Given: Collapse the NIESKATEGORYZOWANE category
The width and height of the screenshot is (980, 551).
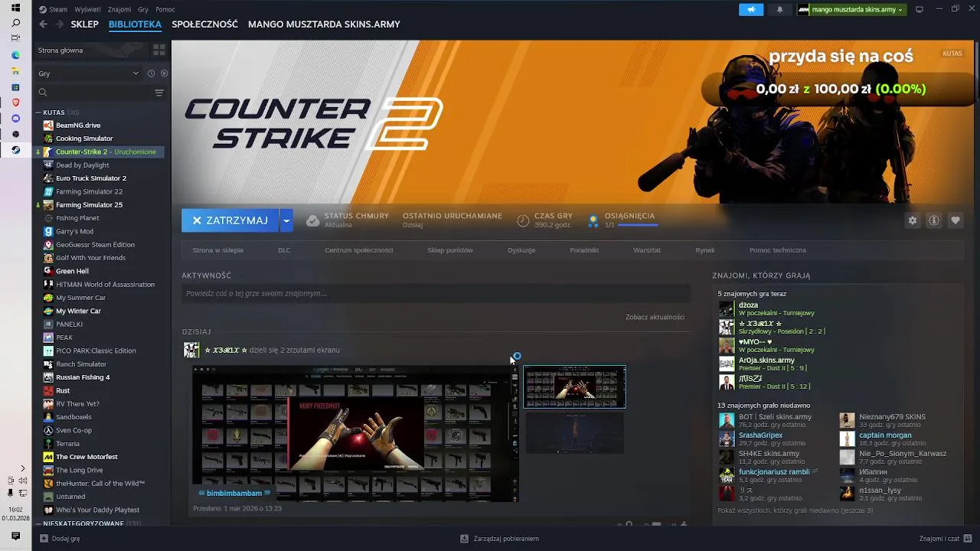Looking at the screenshot, I should pos(38,523).
